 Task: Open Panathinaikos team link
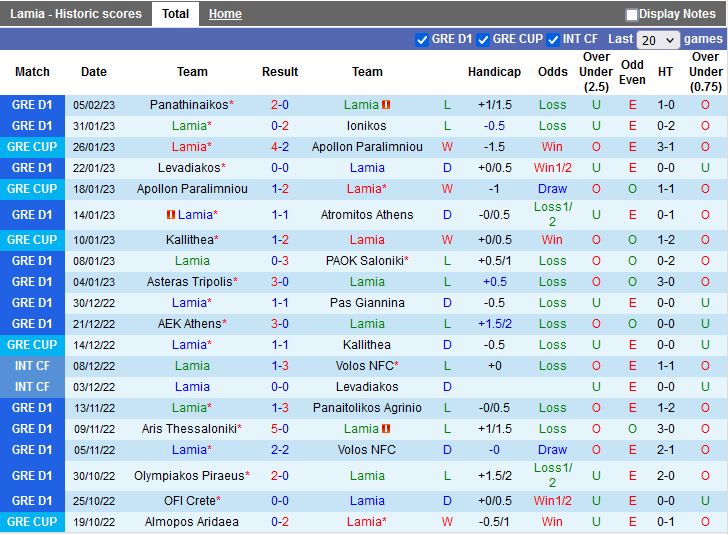coord(189,105)
